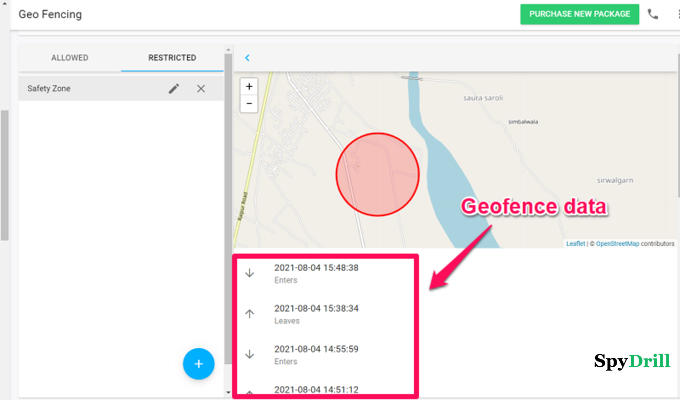Click the phone icon in top bar

click(653, 14)
